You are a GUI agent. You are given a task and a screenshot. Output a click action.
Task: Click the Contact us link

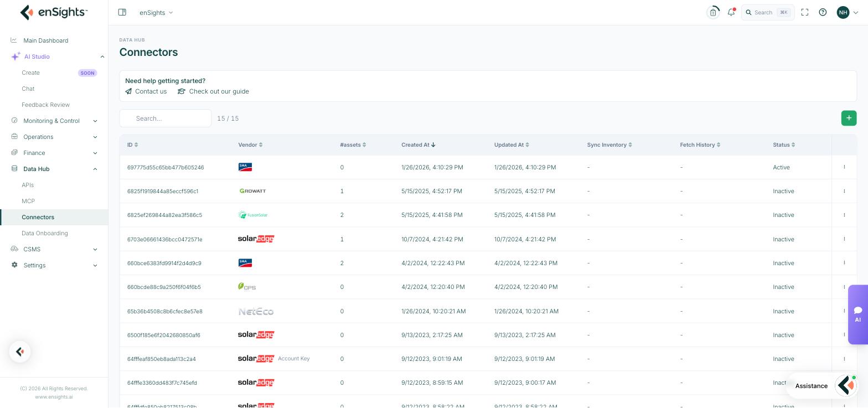[146, 91]
